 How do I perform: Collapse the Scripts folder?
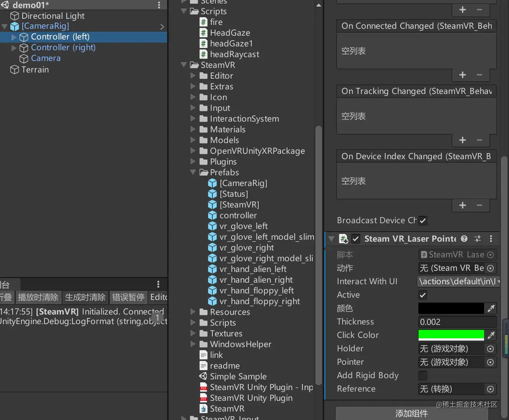point(184,11)
